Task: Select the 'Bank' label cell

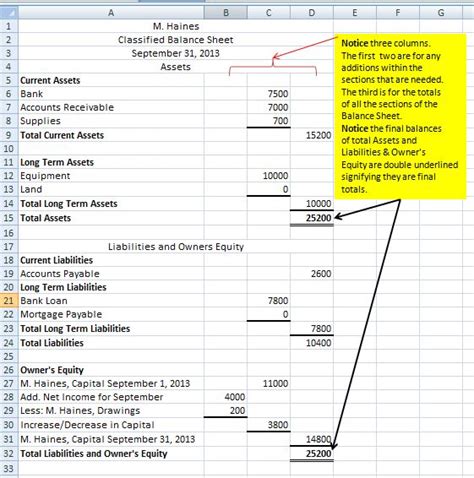Action: 111,94
